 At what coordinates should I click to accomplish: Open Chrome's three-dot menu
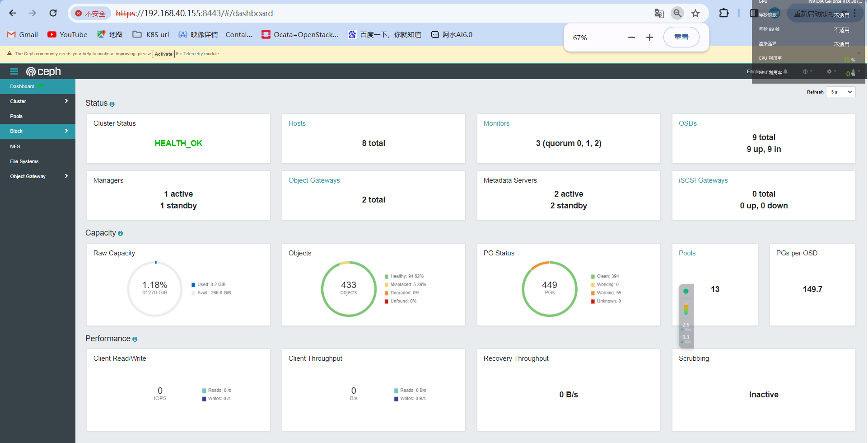(x=855, y=14)
